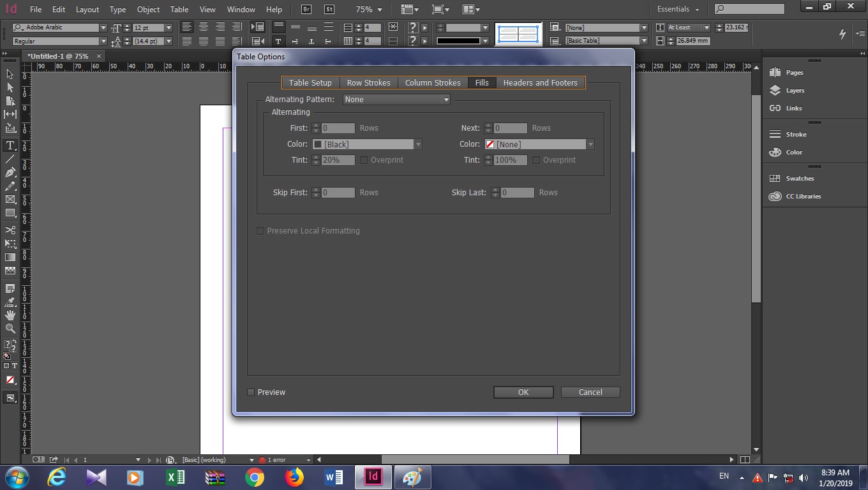
Task: Open the Table menu
Action: coord(179,10)
